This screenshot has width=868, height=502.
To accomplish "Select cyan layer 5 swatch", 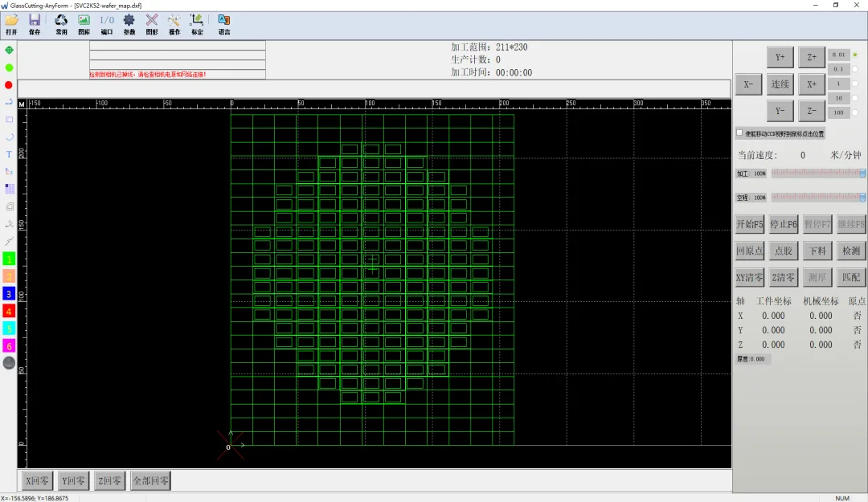I will pos(9,329).
